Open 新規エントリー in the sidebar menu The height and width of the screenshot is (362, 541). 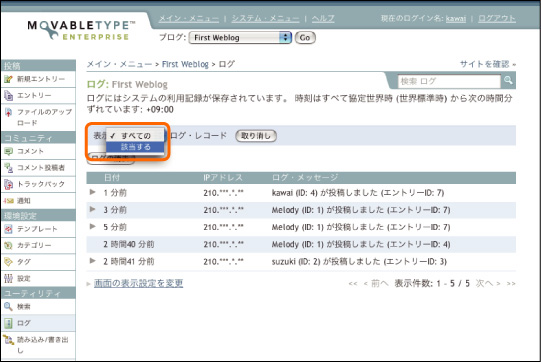tap(41, 79)
